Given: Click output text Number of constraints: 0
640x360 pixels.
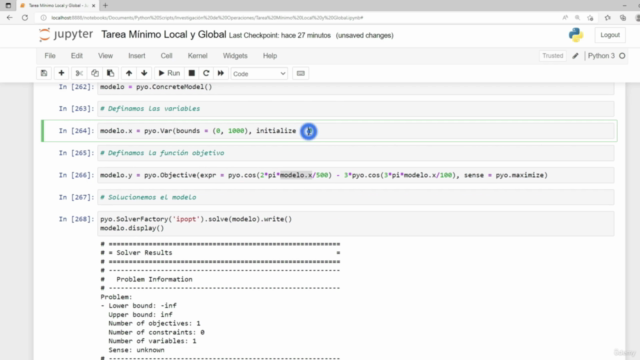Looking at the screenshot, I should point(156,332).
